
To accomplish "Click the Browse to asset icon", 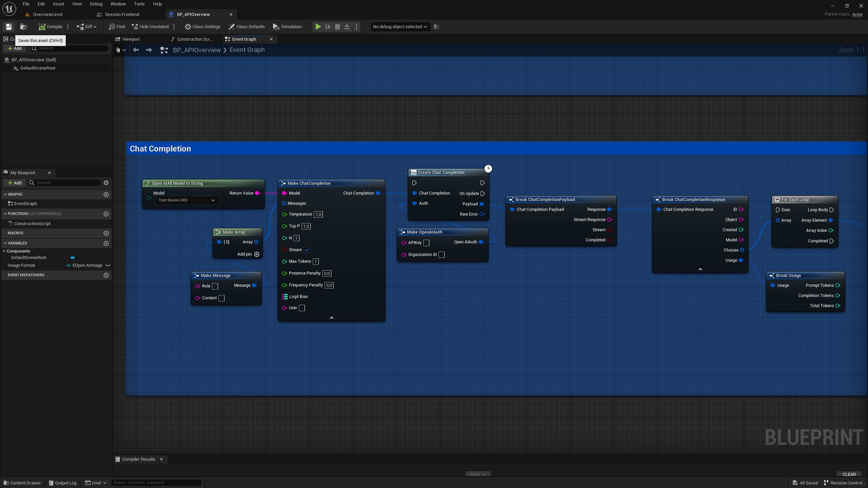I will [24, 27].
